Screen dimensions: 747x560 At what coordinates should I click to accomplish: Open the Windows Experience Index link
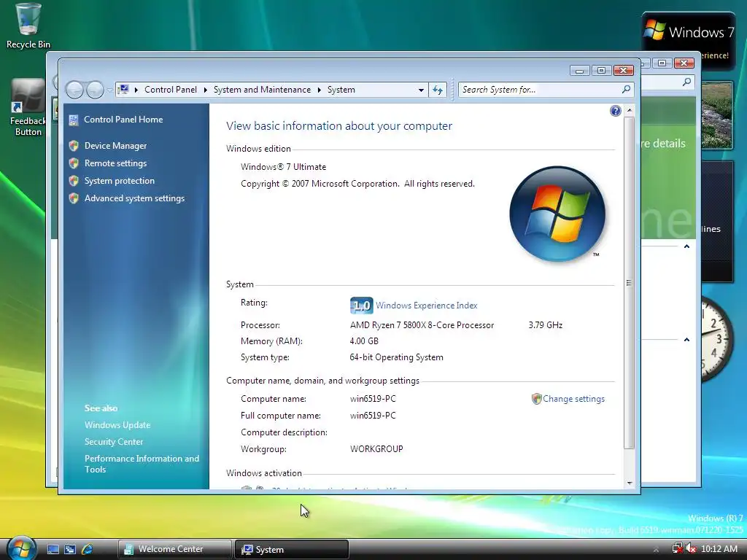[426, 306]
